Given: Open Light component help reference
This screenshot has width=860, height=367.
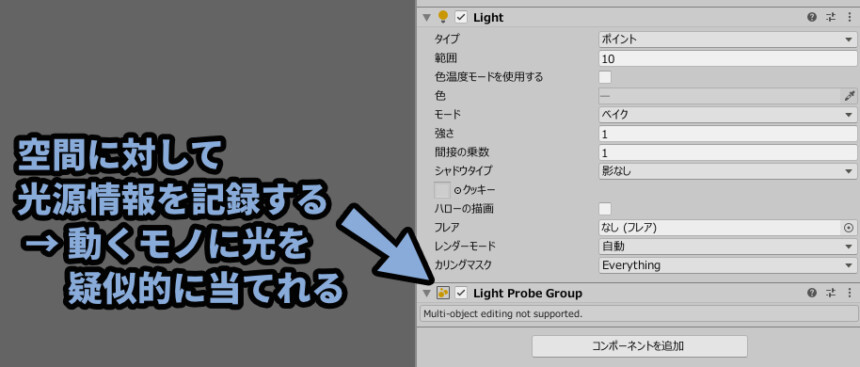Looking at the screenshot, I should coord(812,18).
